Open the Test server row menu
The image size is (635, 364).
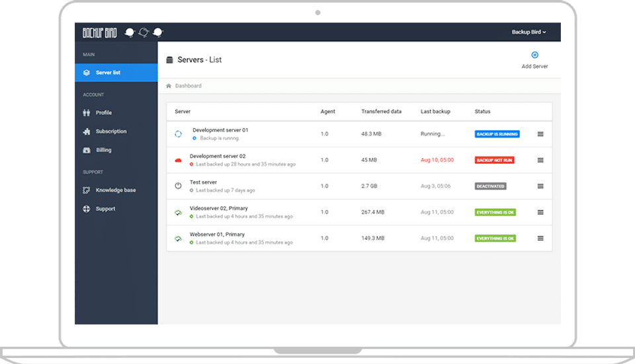tap(540, 186)
